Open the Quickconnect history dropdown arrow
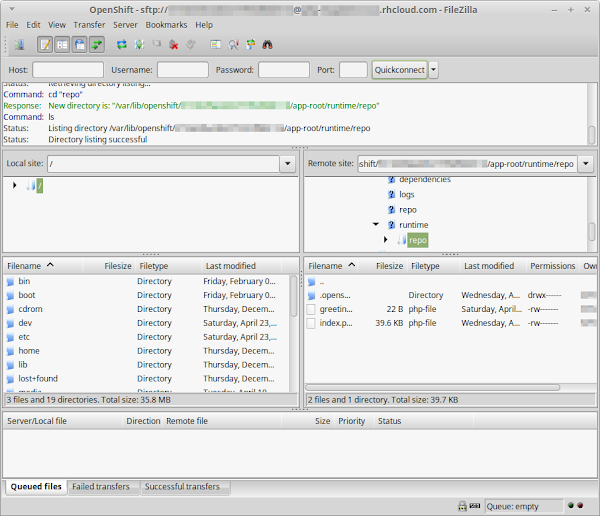 pos(433,70)
